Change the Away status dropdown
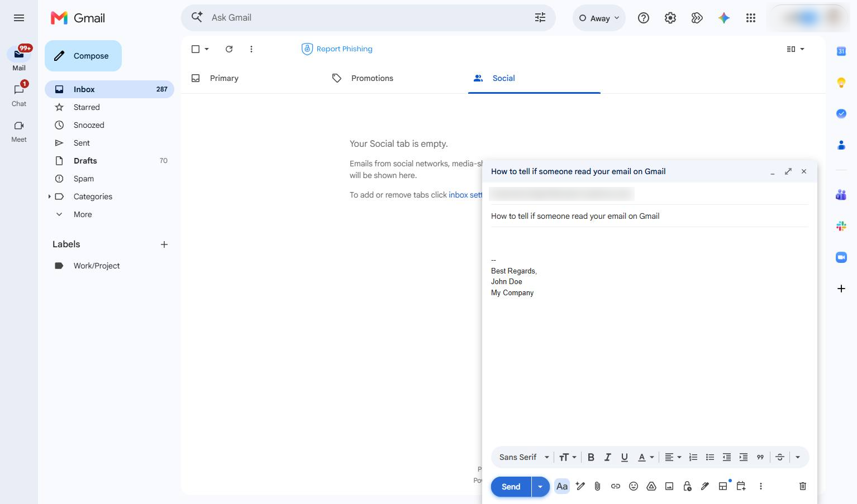857x504 pixels. tap(599, 18)
